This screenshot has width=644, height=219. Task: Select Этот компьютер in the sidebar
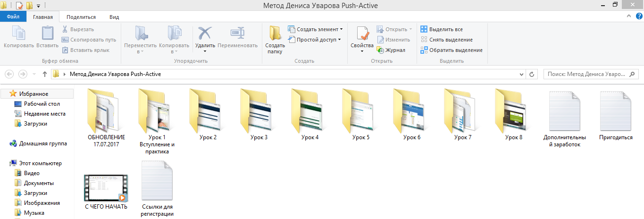tap(40, 163)
